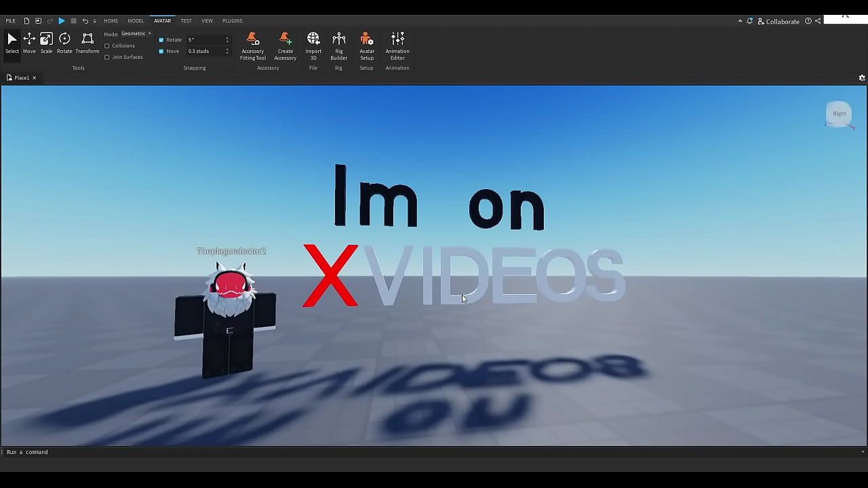This screenshot has width=868, height=488.
Task: Pick the Rotate tool
Action: point(64,43)
